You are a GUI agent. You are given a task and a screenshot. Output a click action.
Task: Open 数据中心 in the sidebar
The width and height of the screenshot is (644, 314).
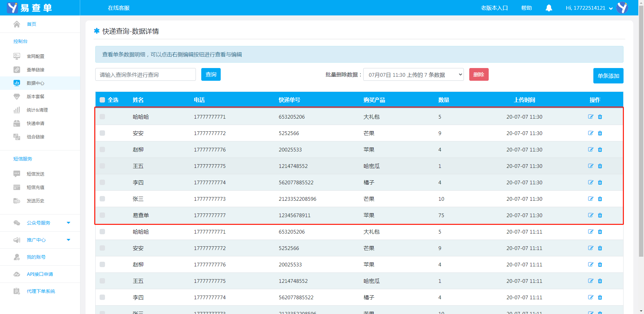[36, 83]
